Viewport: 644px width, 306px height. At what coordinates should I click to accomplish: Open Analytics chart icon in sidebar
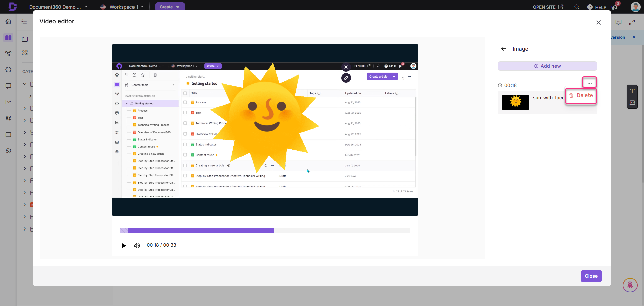point(8,102)
